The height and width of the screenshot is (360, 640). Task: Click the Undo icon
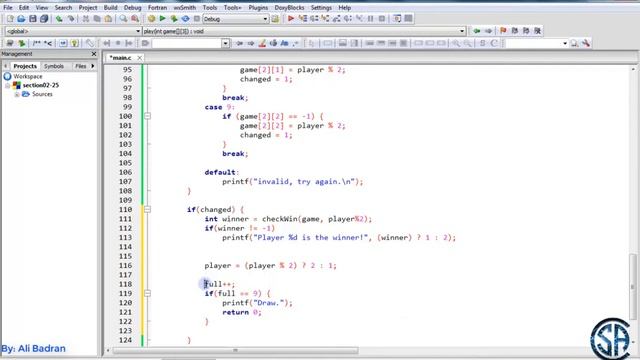[x=59, y=19]
